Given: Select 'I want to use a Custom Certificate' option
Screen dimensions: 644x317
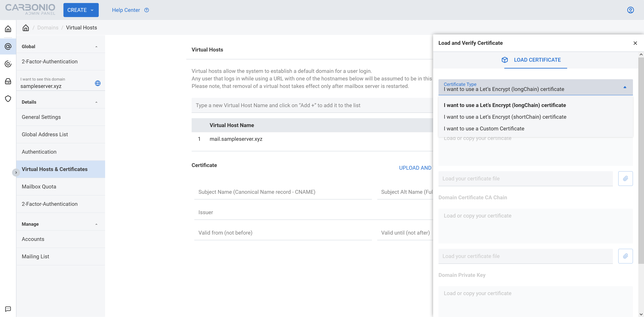Looking at the screenshot, I should [484, 128].
